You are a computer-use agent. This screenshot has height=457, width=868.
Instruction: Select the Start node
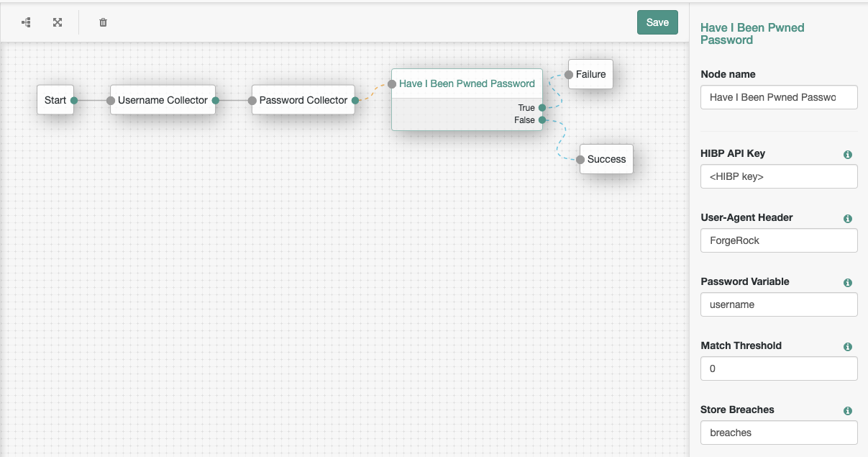[55, 100]
